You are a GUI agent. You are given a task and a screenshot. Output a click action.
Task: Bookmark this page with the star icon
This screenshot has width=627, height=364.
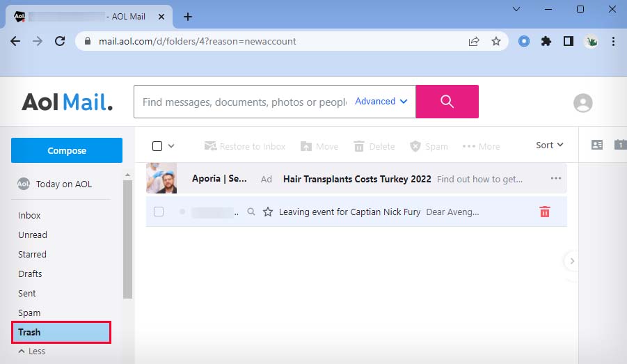point(496,41)
